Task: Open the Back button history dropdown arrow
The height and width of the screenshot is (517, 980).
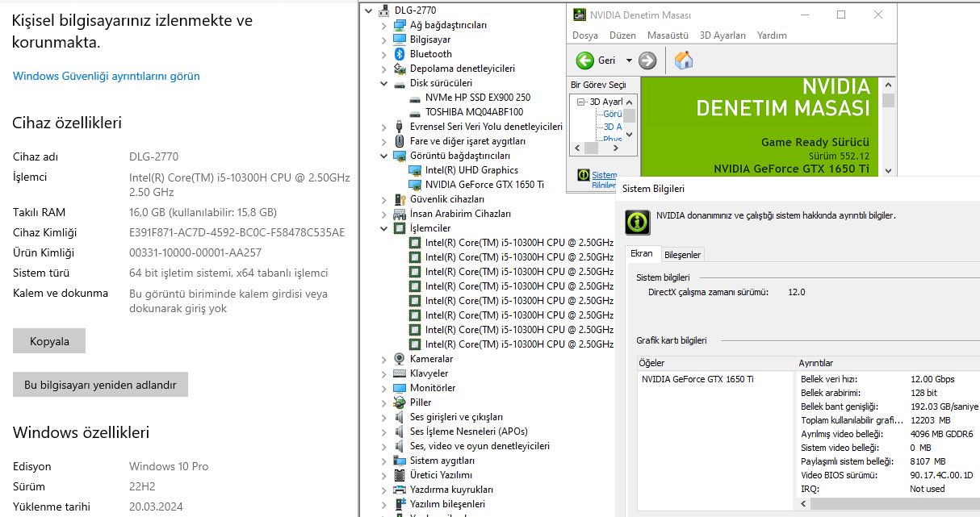Action: click(x=629, y=60)
